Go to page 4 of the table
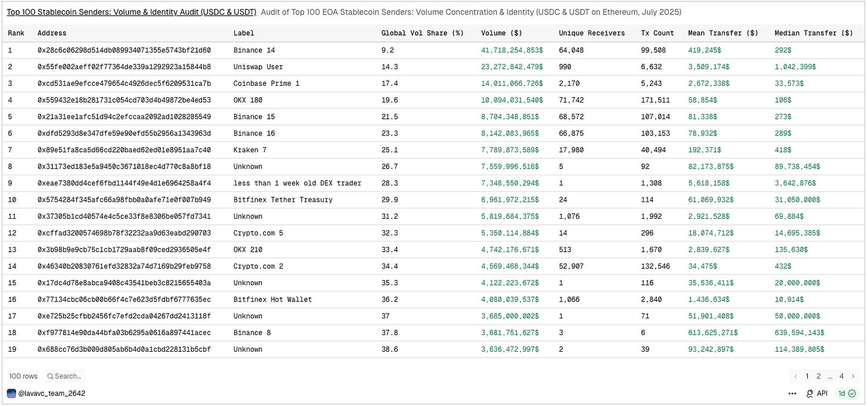 842,376
